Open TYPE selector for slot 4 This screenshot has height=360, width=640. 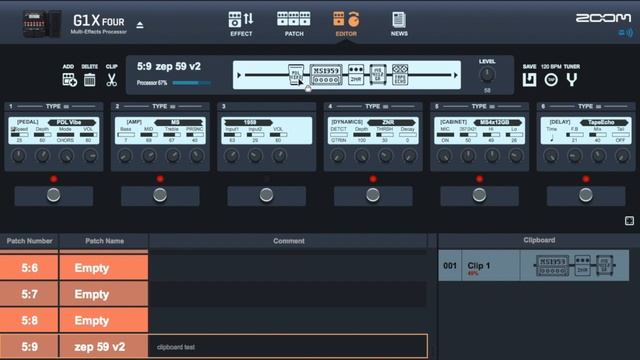(x=377, y=106)
